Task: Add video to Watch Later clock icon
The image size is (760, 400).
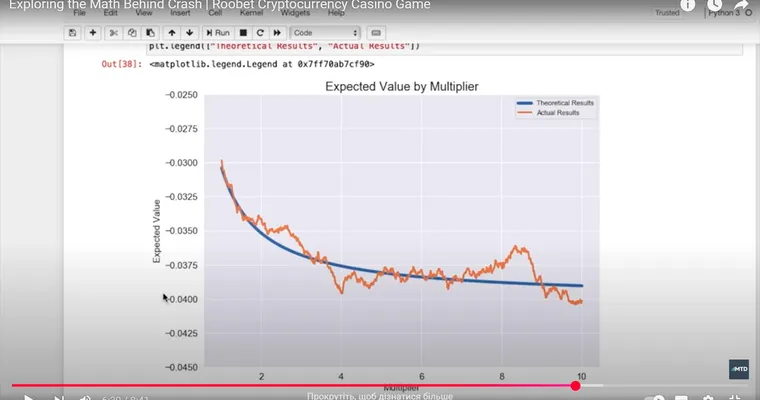Action: click(714, 5)
